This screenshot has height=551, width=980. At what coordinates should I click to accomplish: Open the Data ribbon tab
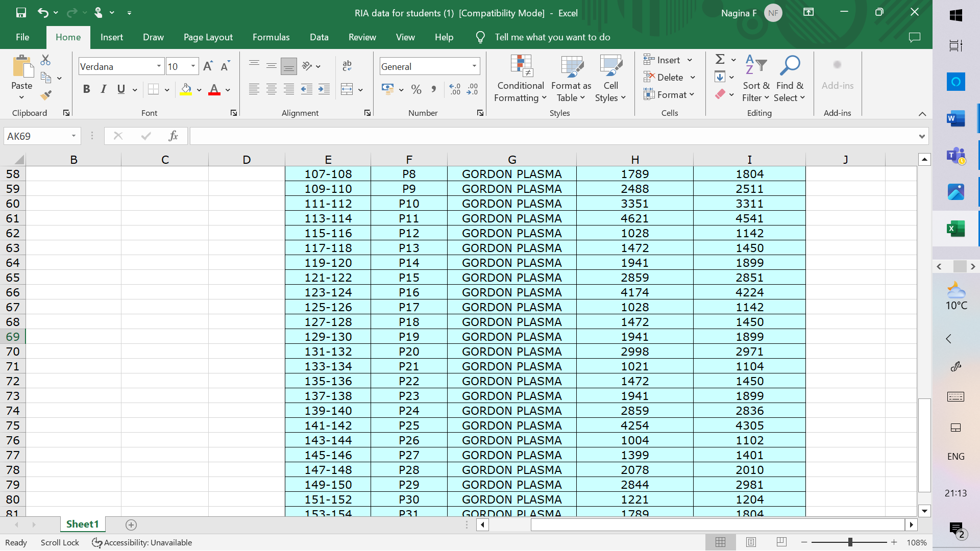click(319, 37)
